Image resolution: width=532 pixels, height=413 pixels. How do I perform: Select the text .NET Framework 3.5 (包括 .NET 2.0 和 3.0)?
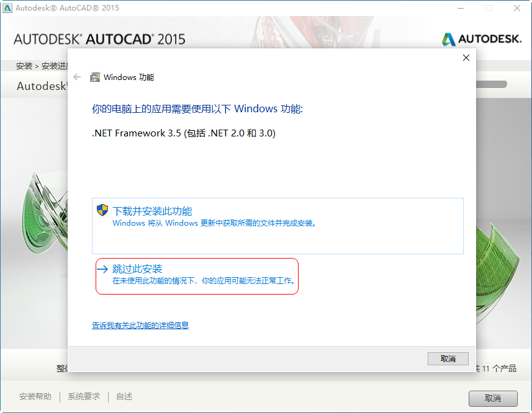(184, 133)
